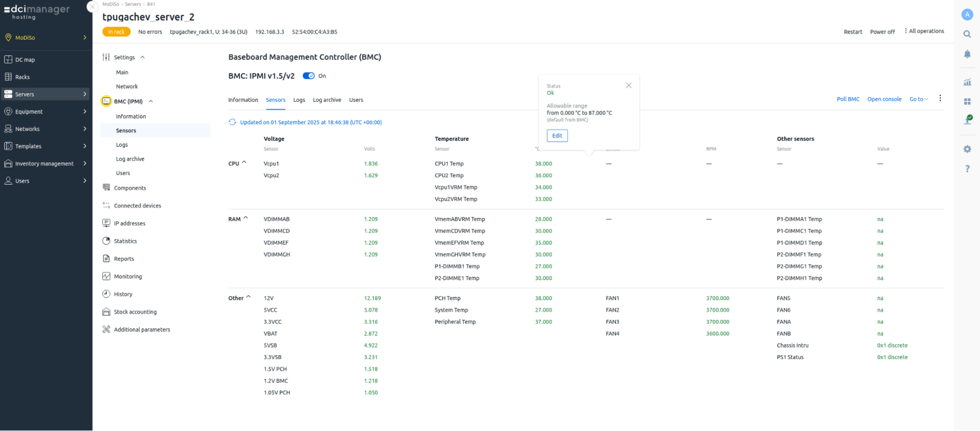
Task: Switch to the Log archive tab
Action: pos(327,100)
